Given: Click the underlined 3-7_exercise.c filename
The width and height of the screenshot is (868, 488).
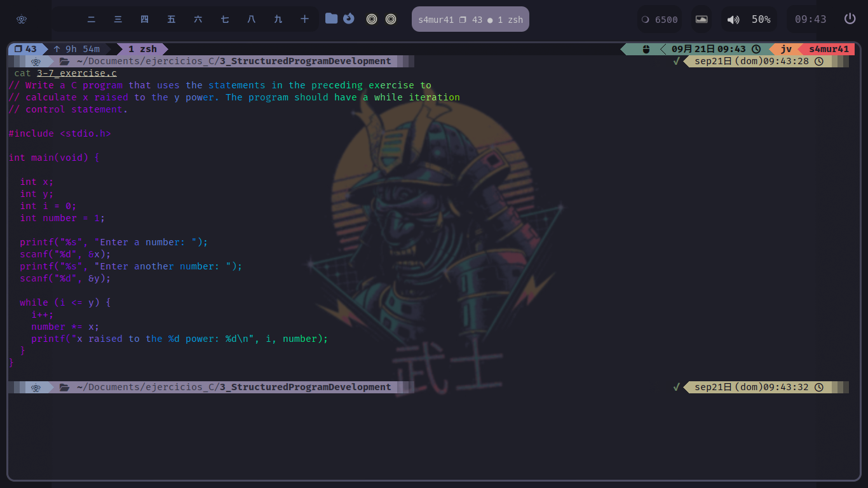Looking at the screenshot, I should pos(76,73).
